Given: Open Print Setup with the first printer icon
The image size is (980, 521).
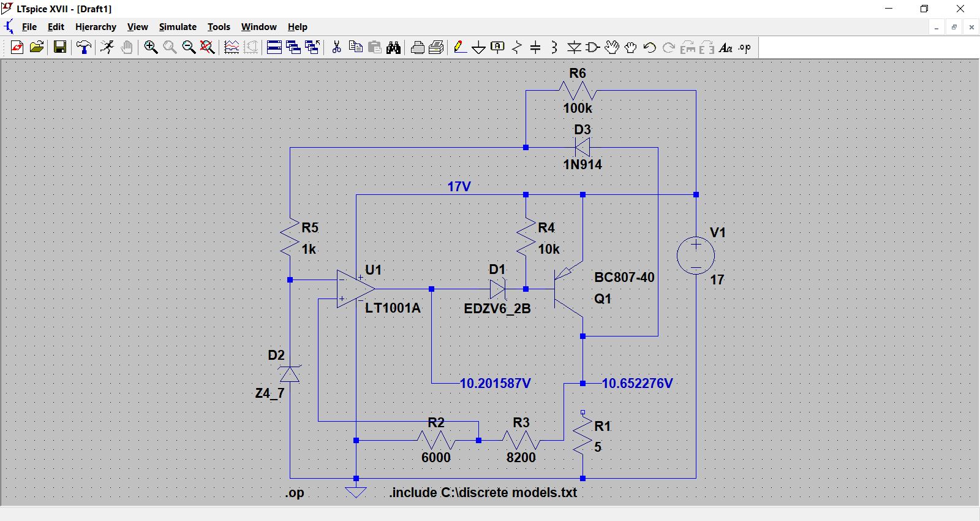Looking at the screenshot, I should coord(418,47).
